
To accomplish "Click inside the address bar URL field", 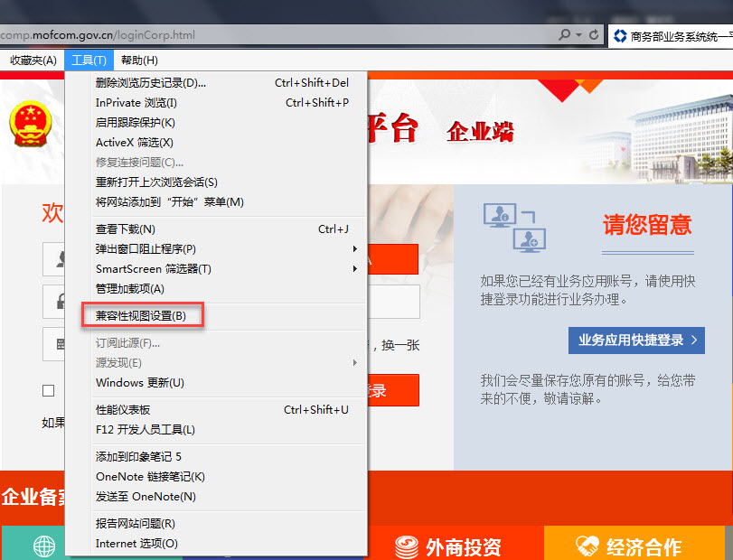I will click(271, 33).
